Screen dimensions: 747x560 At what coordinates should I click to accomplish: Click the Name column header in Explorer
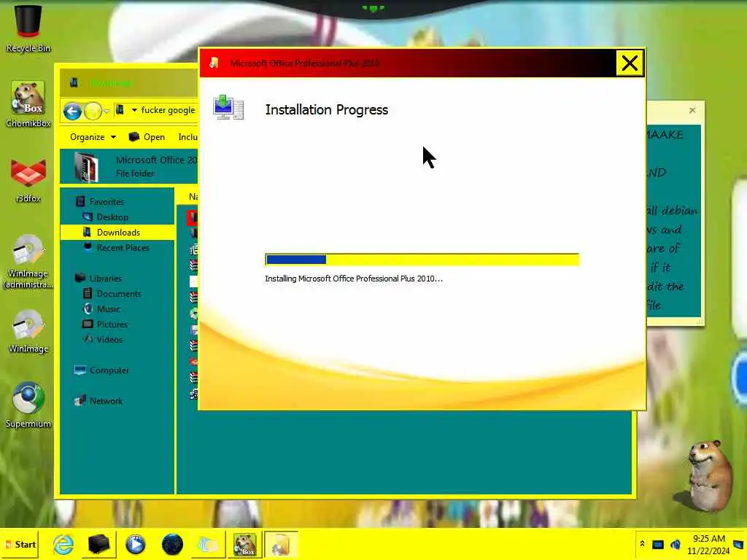coord(193,197)
